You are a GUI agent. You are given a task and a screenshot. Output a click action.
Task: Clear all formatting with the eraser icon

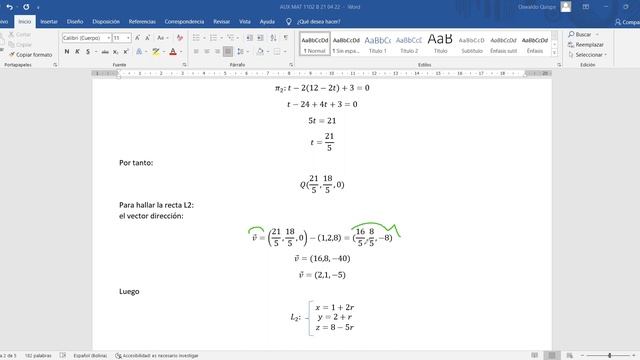[x=180, y=38]
